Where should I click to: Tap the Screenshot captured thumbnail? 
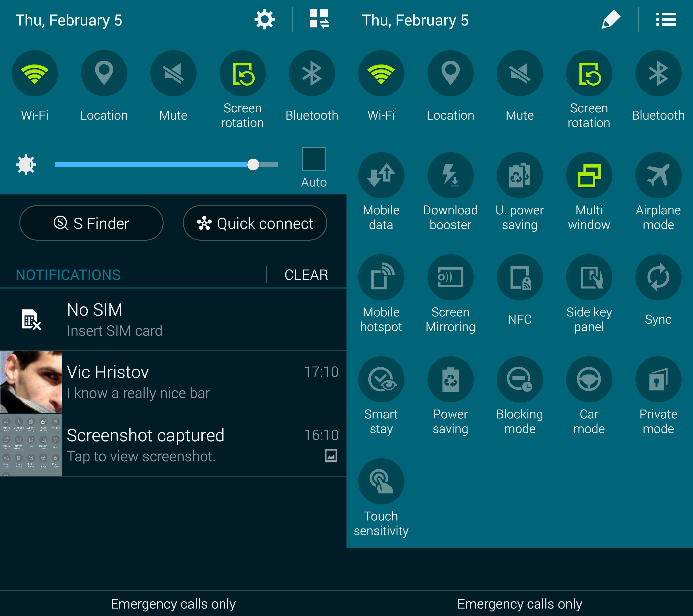pos(31,445)
